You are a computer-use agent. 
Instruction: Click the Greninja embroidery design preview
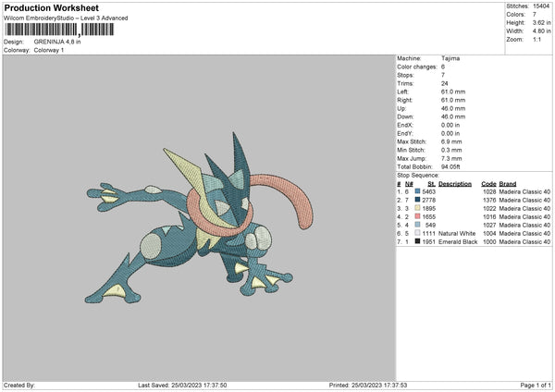200,218
